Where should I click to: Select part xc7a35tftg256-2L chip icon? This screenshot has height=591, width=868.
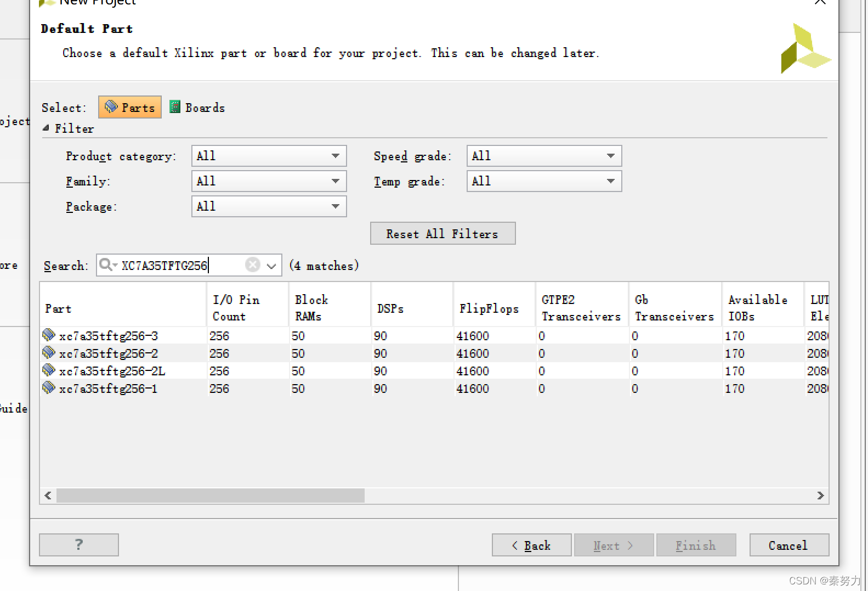pos(49,370)
